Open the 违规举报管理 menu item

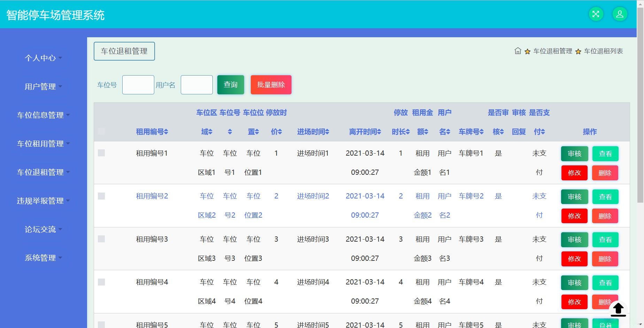point(43,201)
